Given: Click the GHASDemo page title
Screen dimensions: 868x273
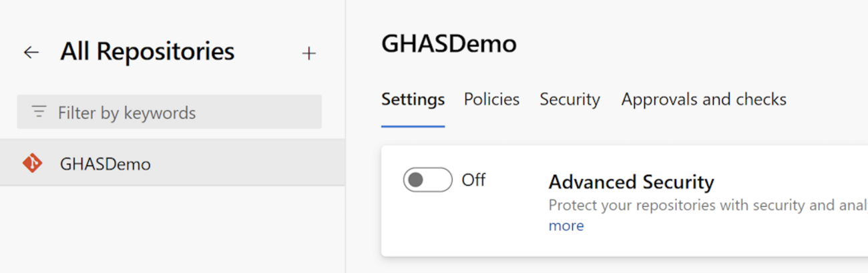Looking at the screenshot, I should pyautogui.click(x=449, y=44).
